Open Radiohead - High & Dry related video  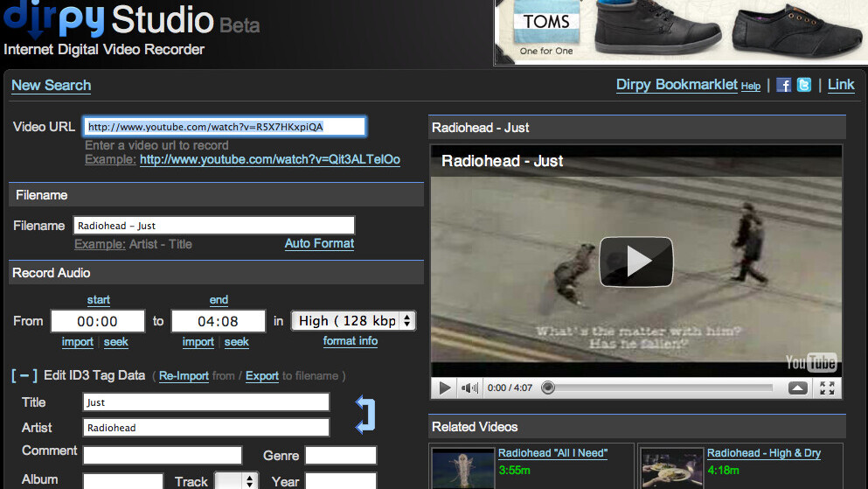(x=764, y=453)
